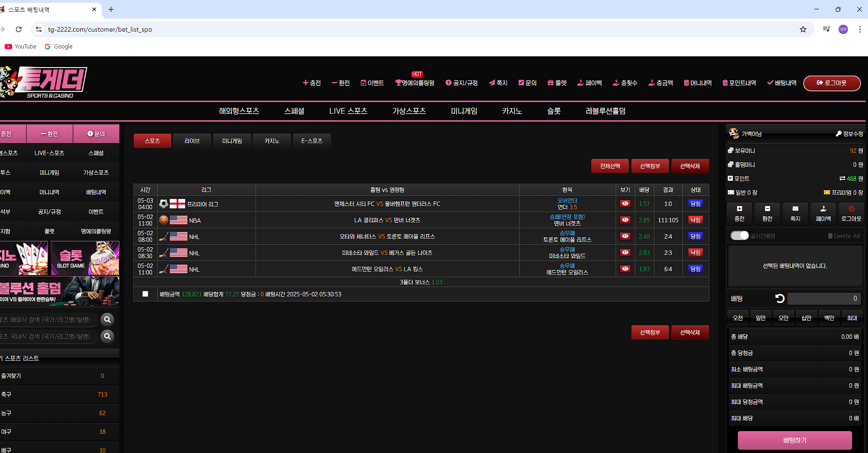Open 가상스포츠 main menu
The height and width of the screenshot is (453, 868).
click(409, 111)
